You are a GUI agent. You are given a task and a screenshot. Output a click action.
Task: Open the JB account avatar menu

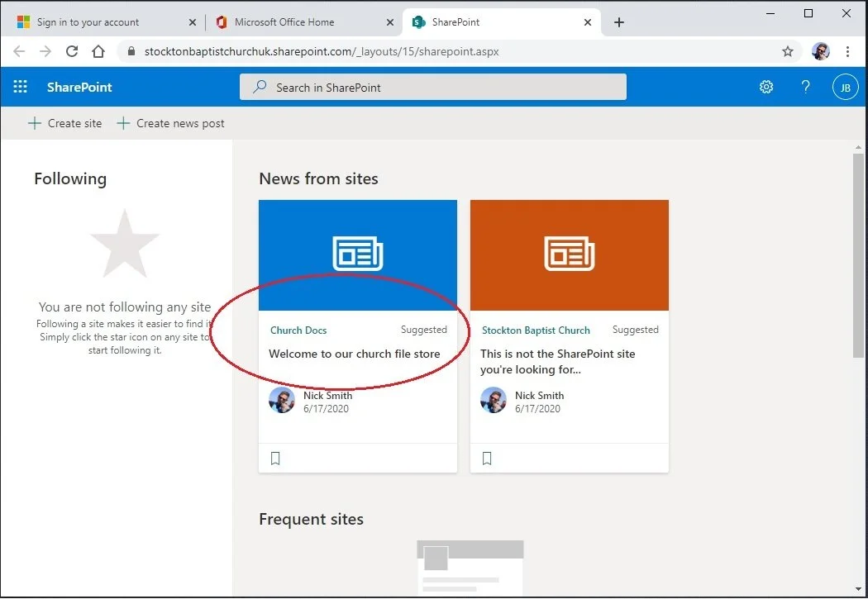(x=845, y=88)
